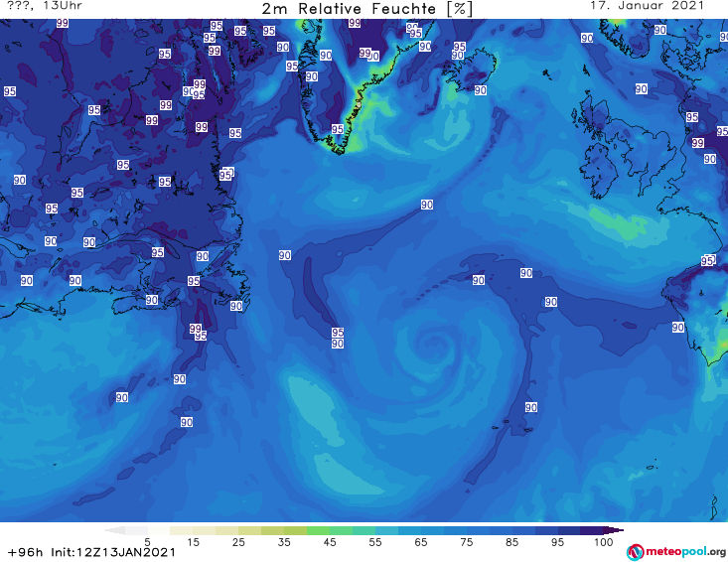Select the '+96h Init:12Z13JAN2021' forecast text

pyautogui.click(x=92, y=552)
